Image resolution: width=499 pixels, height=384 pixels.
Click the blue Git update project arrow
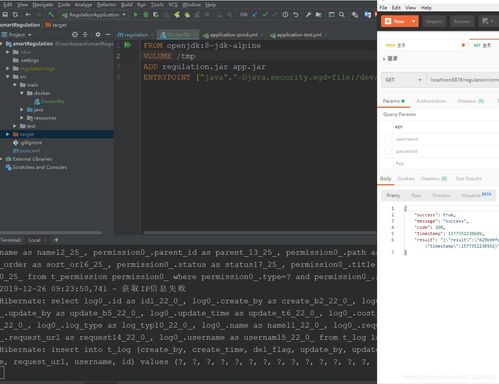tap(255, 15)
